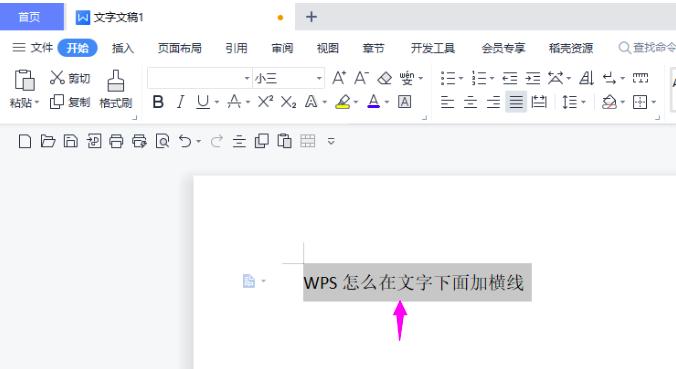Sort text with the A-Z sort icon
676x369 pixels.
tap(586, 78)
